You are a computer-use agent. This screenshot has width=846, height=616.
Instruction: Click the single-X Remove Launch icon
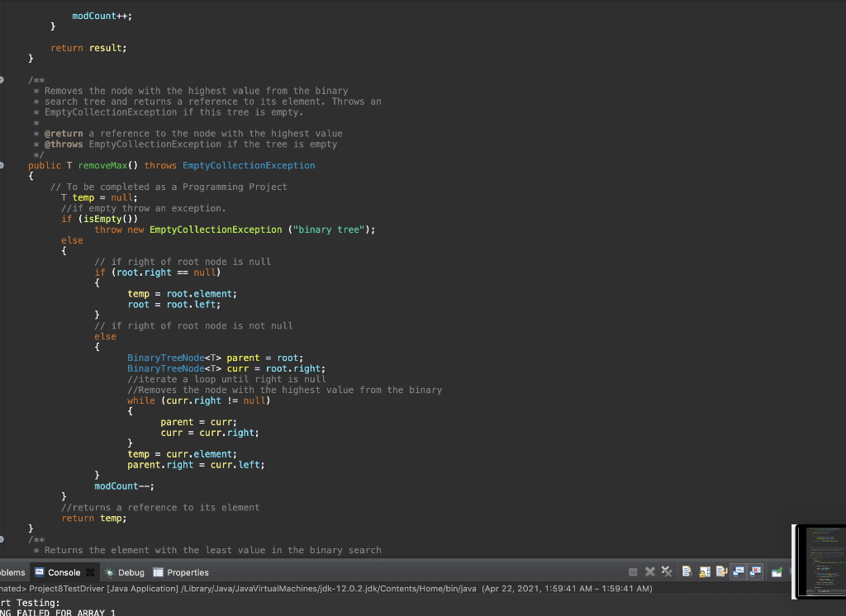(649, 571)
